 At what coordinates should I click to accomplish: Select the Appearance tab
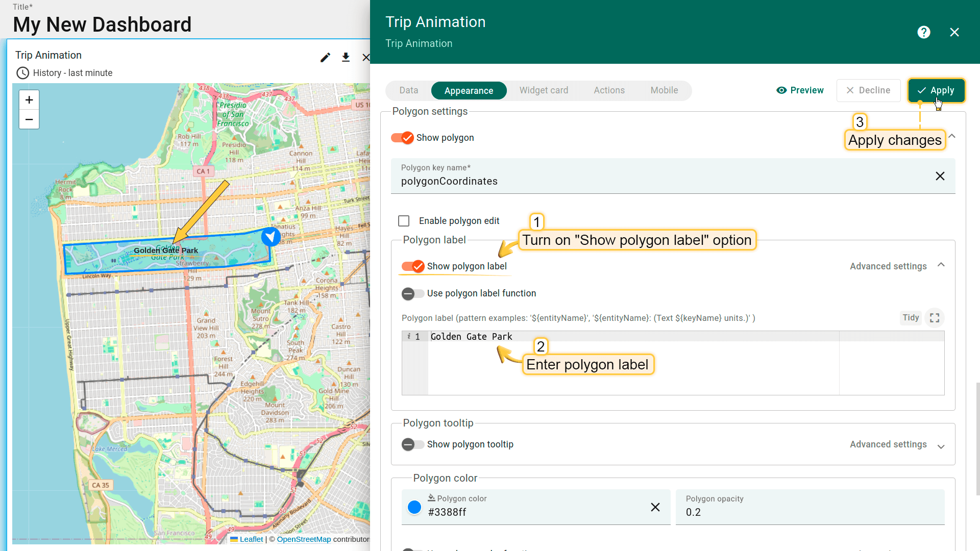(469, 91)
